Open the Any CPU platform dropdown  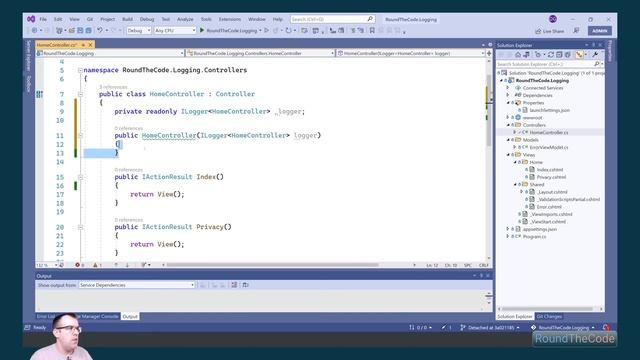click(x=175, y=30)
